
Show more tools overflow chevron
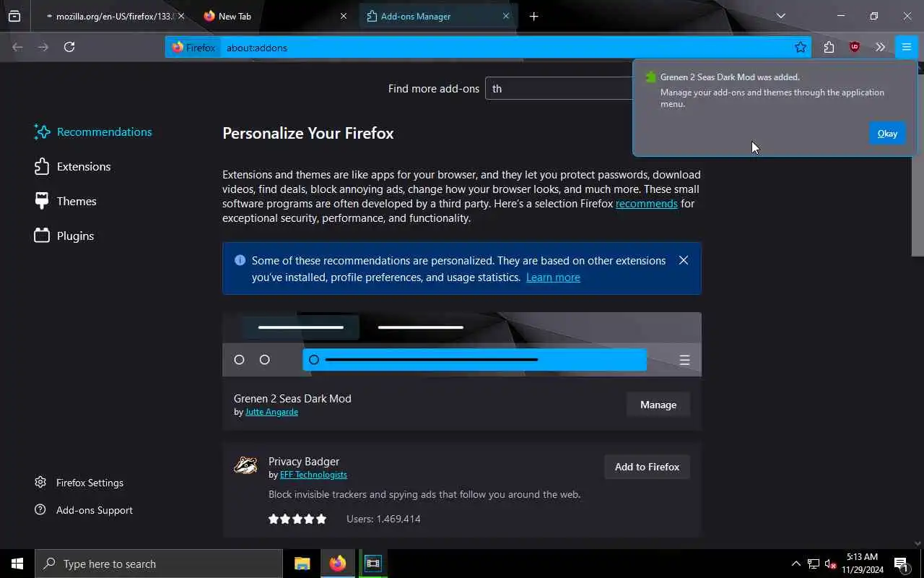[880, 47]
